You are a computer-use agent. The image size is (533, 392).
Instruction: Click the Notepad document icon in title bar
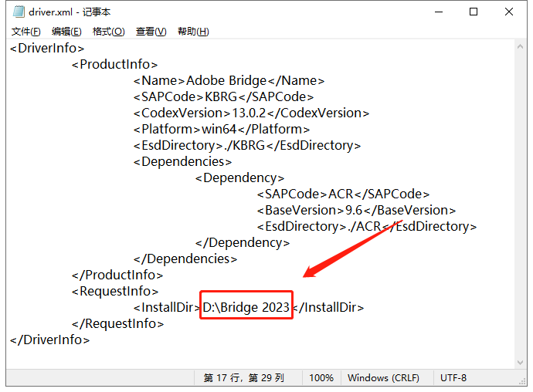[x=17, y=12]
